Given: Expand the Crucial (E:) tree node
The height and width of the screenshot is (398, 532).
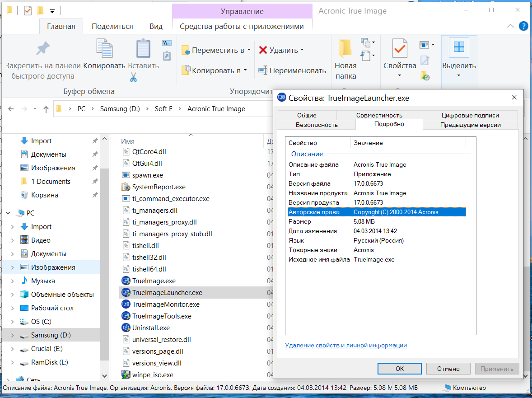Looking at the screenshot, I should [x=13, y=349].
